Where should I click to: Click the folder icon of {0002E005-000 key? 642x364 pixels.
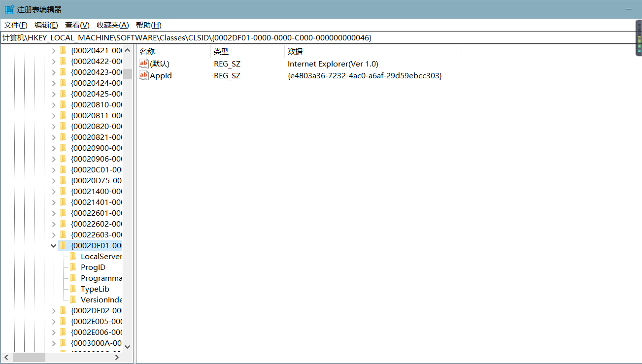(x=63, y=321)
